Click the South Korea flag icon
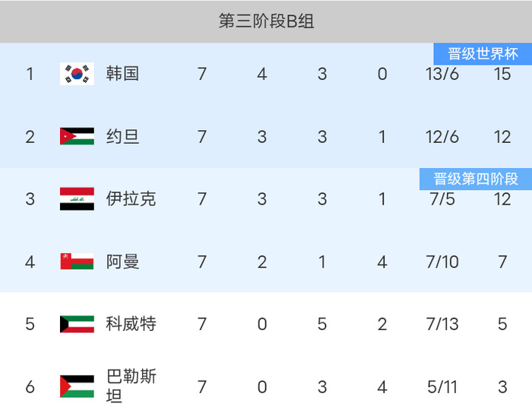 77,74
